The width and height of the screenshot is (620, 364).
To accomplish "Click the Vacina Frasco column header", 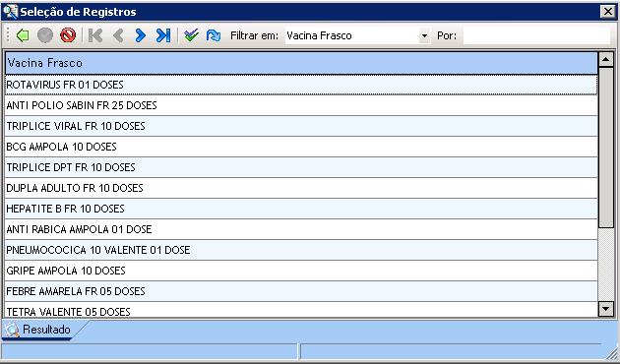I will point(301,63).
